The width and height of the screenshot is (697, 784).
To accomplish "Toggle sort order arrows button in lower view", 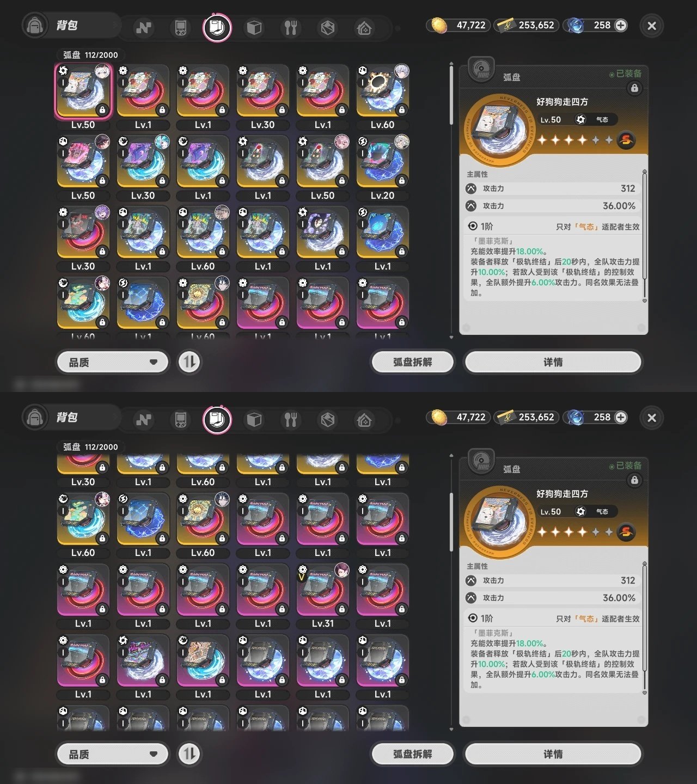I will (189, 754).
